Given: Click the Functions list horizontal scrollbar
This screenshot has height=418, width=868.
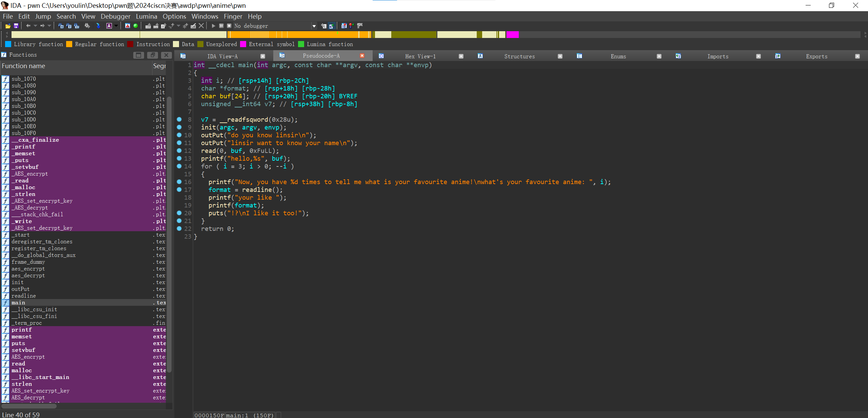Looking at the screenshot, I should (29, 406).
